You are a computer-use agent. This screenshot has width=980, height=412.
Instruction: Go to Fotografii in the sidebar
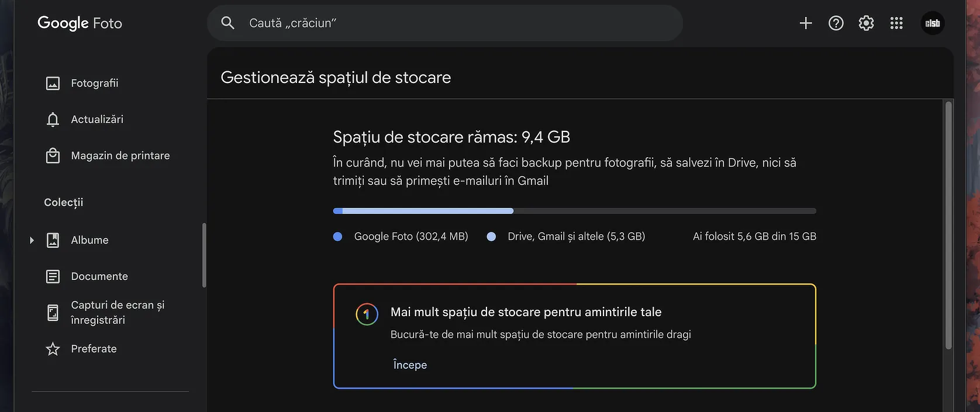[x=94, y=84]
